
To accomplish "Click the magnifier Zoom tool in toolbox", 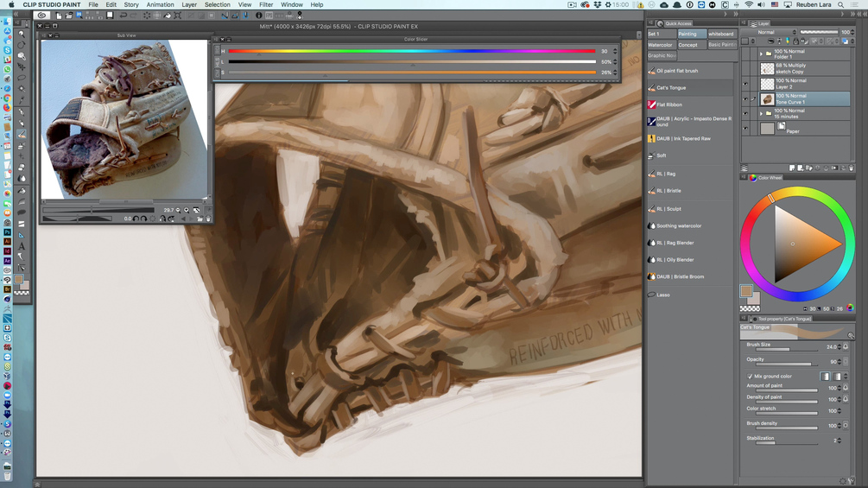I will tap(22, 35).
